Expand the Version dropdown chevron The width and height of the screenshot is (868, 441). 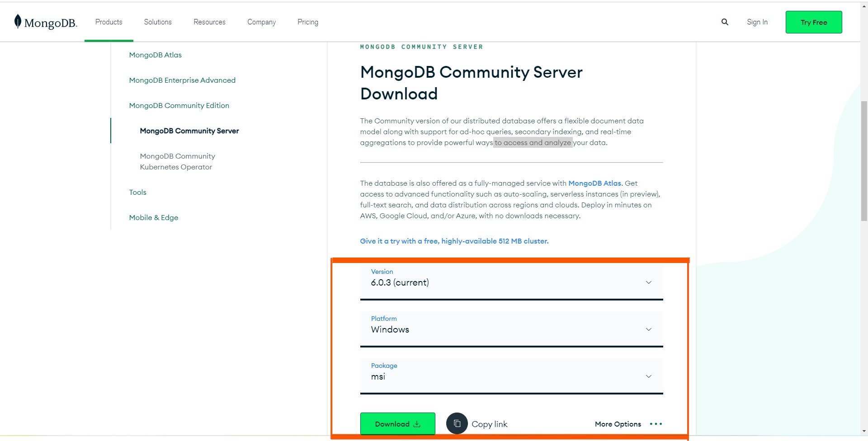(648, 282)
